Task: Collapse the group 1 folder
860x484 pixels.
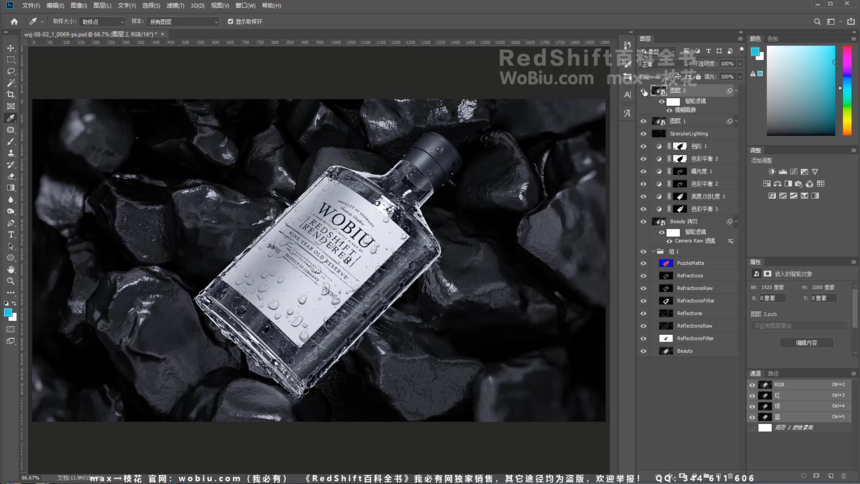Action: point(654,251)
